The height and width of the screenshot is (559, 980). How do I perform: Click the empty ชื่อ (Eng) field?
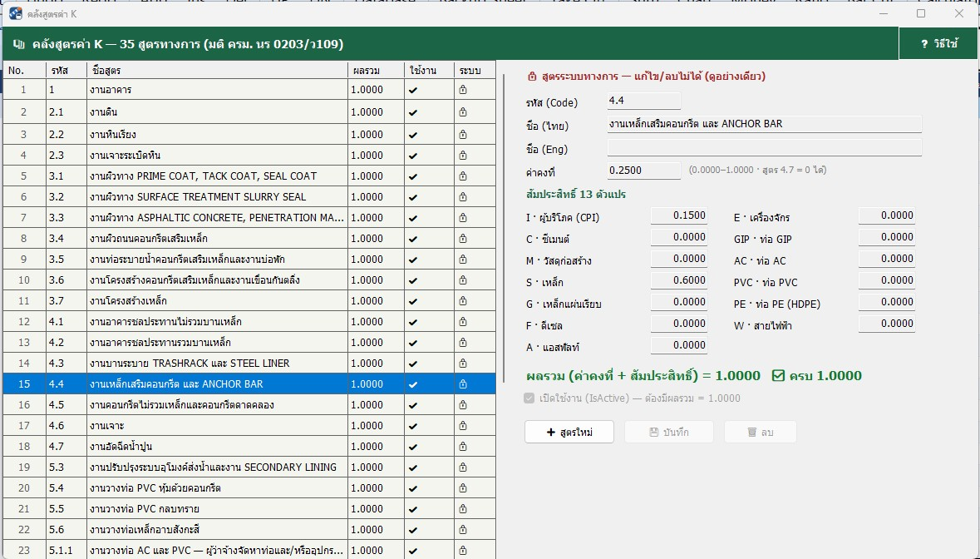coord(765,147)
